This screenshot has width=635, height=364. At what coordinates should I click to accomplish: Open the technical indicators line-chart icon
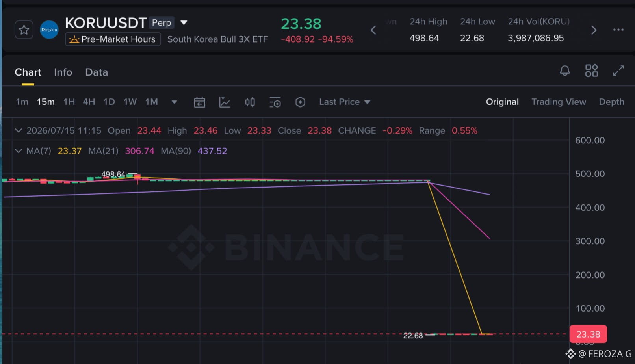225,102
